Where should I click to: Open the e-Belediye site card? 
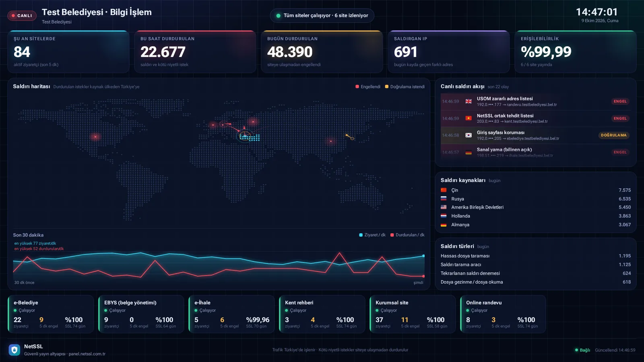point(51,314)
